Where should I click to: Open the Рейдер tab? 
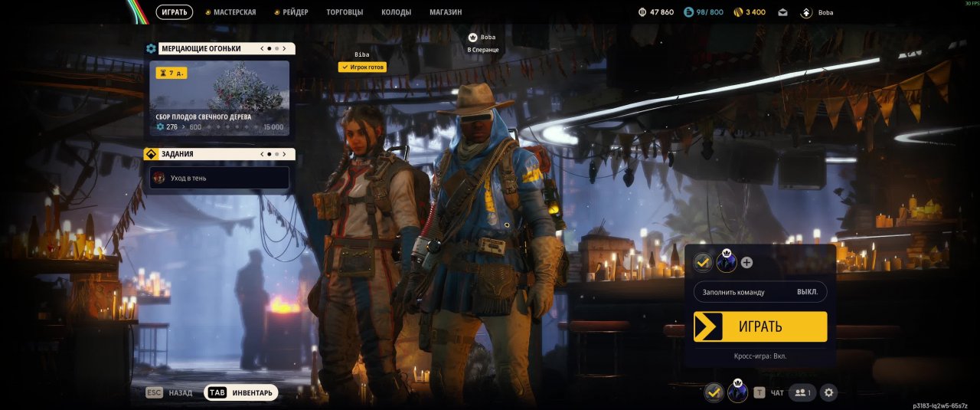(295, 12)
